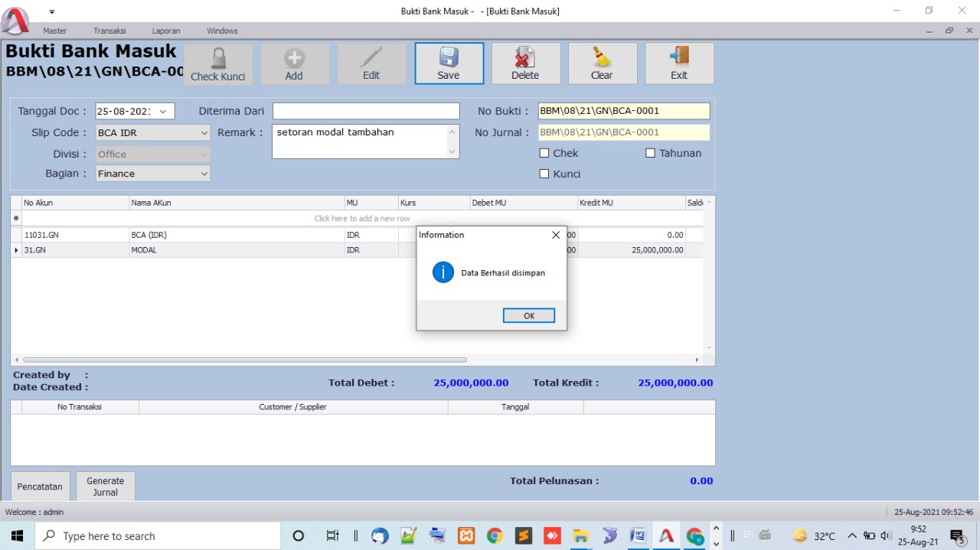Expand the Bagian dropdown showing Finance

pos(204,174)
